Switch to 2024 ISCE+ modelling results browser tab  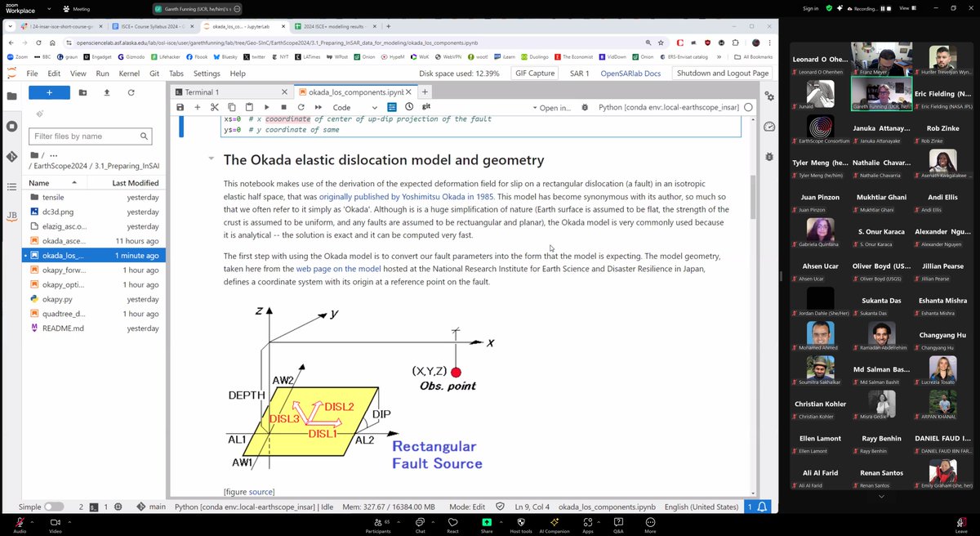click(335, 26)
